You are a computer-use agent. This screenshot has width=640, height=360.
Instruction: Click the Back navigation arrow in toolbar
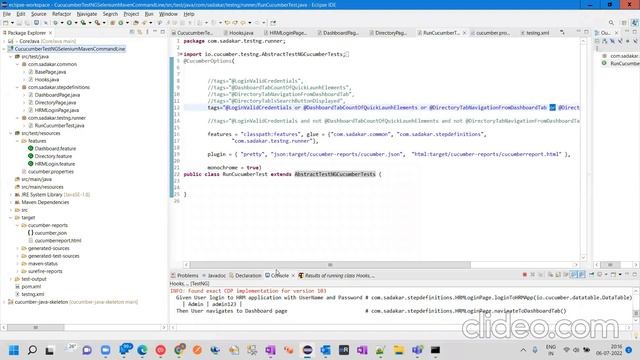coord(243,23)
